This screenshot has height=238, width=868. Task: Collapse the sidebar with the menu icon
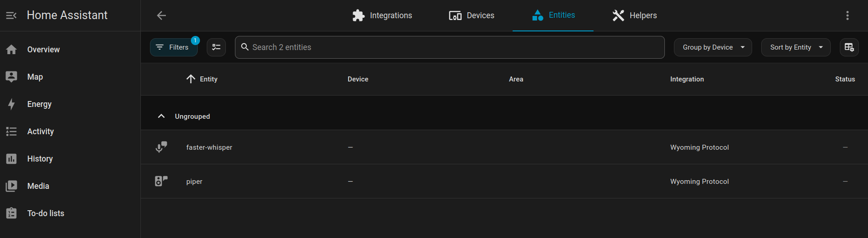[x=11, y=15]
